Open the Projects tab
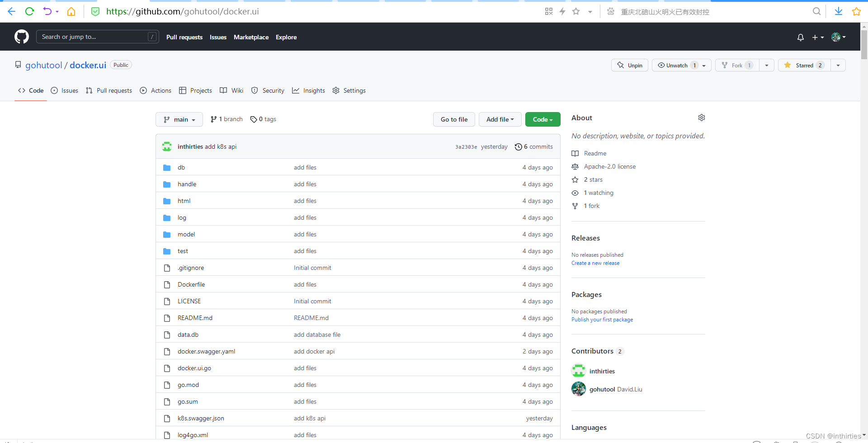Screen dimensions: 868x443 tap(195, 90)
